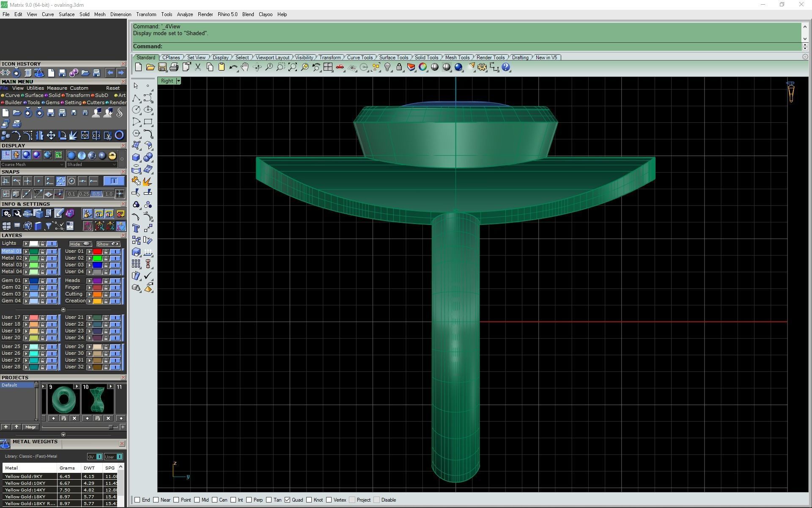Image resolution: width=812 pixels, height=508 pixels.
Task: Select the Text object tool in the side toolbar
Action: (136, 229)
